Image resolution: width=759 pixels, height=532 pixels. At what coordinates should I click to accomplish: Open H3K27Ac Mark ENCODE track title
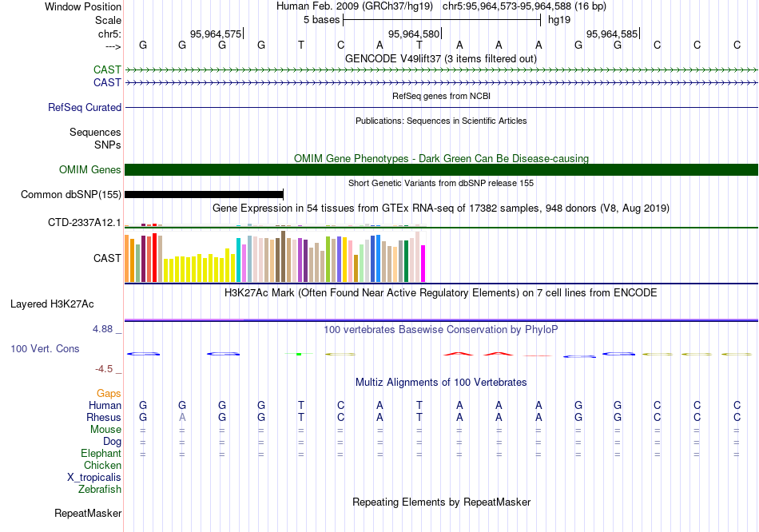pyautogui.click(x=441, y=293)
